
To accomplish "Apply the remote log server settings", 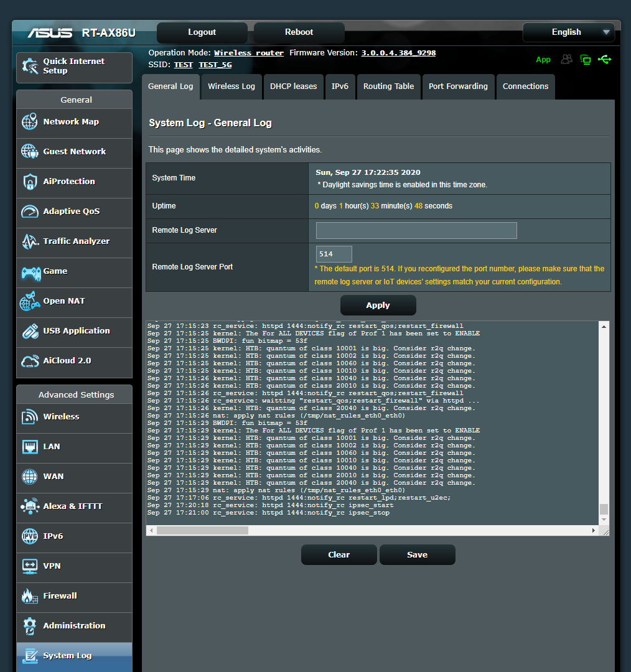I will pos(378,305).
